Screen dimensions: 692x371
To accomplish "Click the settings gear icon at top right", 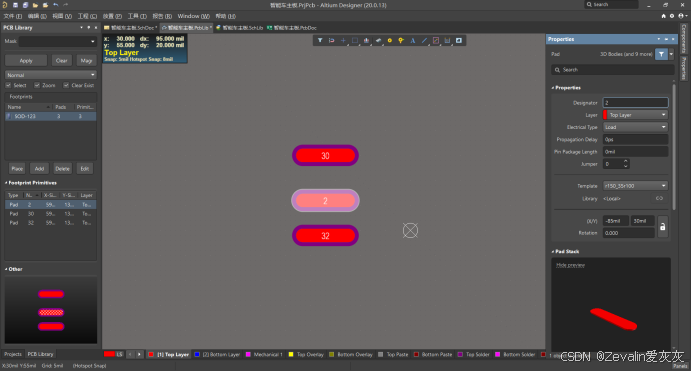I will coord(672,16).
